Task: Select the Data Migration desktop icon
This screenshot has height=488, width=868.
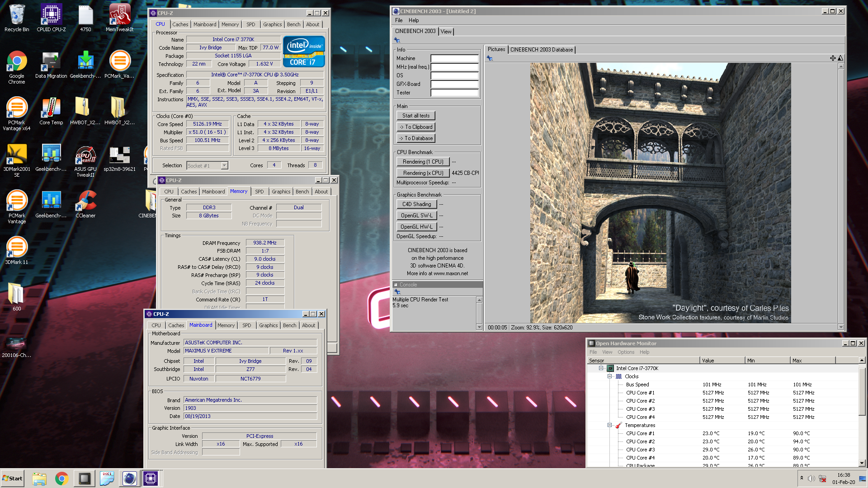Action: (x=51, y=65)
